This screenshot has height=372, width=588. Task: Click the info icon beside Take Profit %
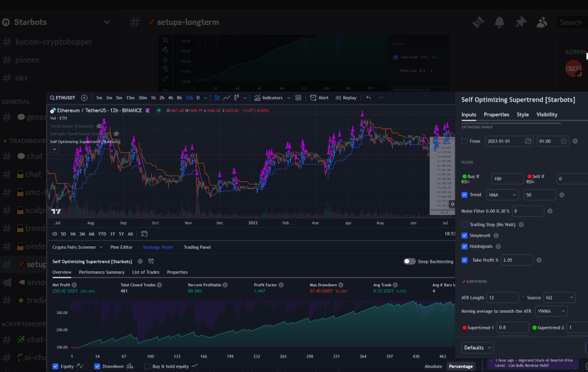tap(539, 260)
